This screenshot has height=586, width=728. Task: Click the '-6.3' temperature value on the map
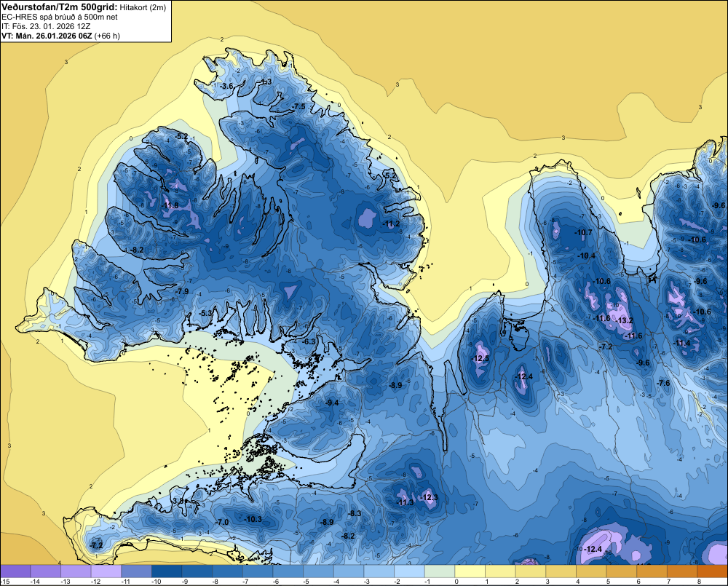[308, 341]
